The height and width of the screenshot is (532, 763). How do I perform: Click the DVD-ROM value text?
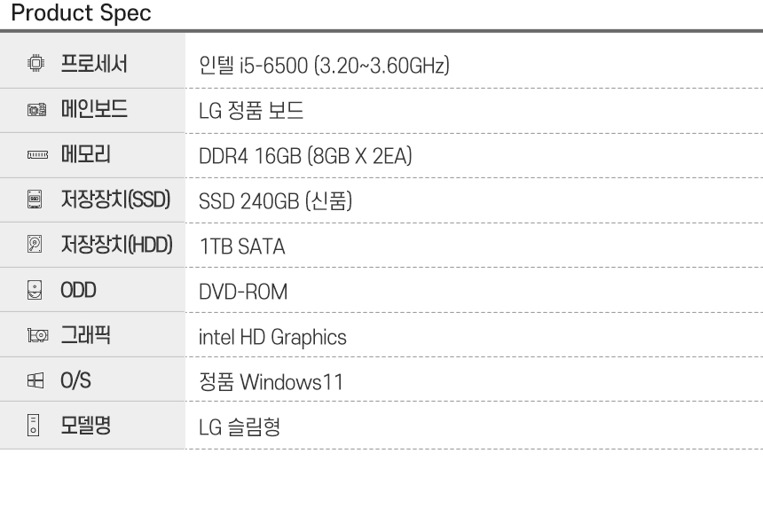243,292
